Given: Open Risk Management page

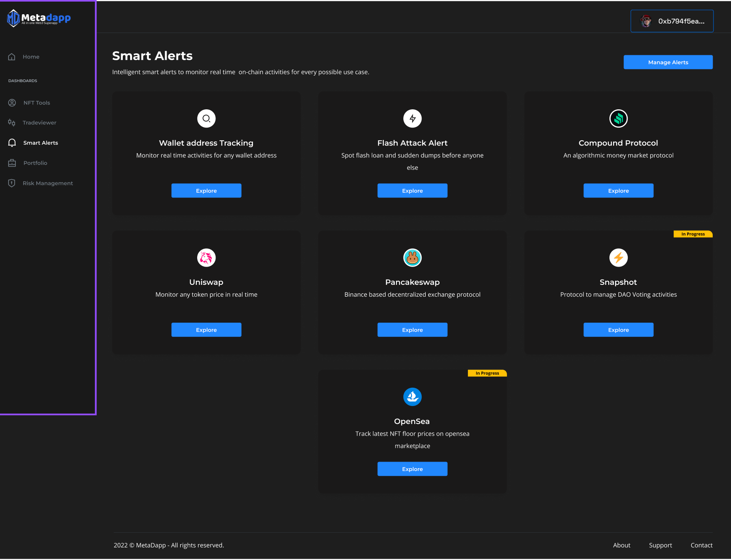Looking at the screenshot, I should click(x=48, y=183).
